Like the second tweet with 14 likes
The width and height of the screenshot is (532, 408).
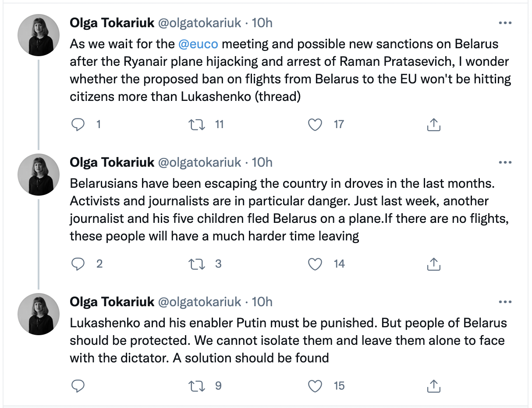click(x=315, y=264)
